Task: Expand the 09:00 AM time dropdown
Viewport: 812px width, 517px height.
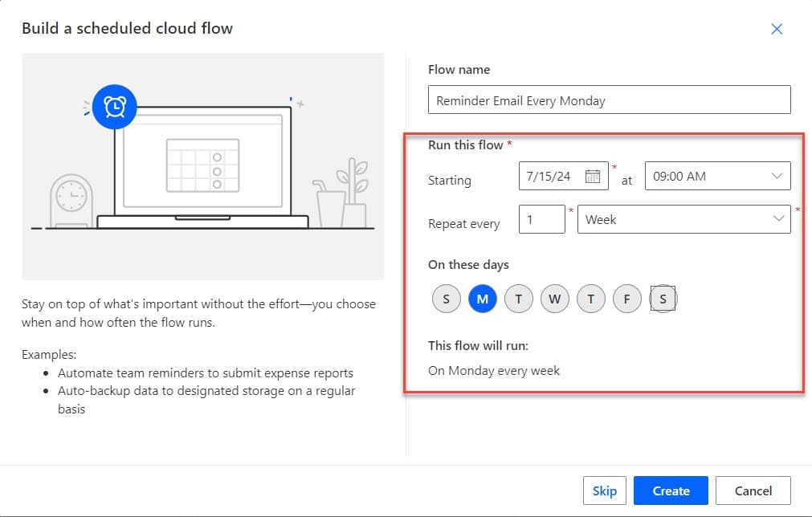Action: point(717,177)
